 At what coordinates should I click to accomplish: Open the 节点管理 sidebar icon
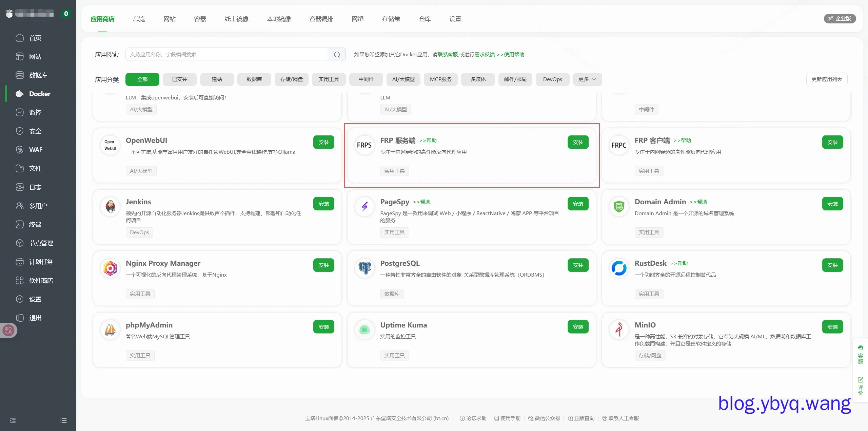(x=20, y=243)
